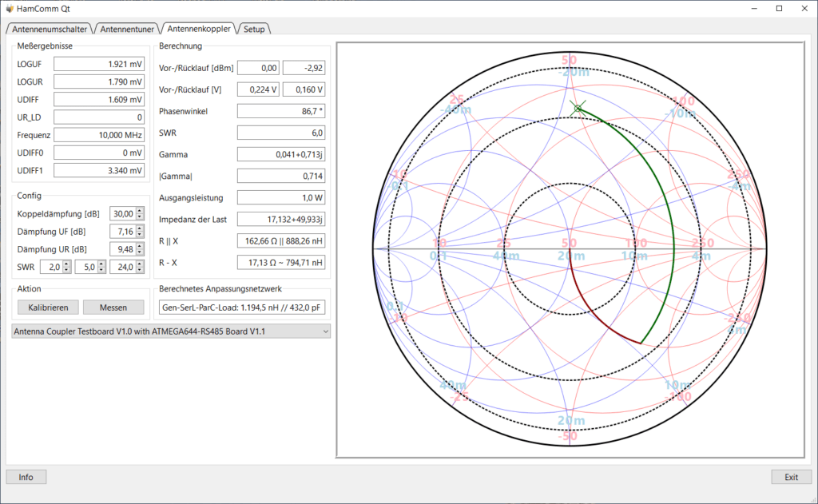Increase the Dämpfung UR spinner value
Image resolution: width=818 pixels, height=504 pixels.
tap(139, 246)
